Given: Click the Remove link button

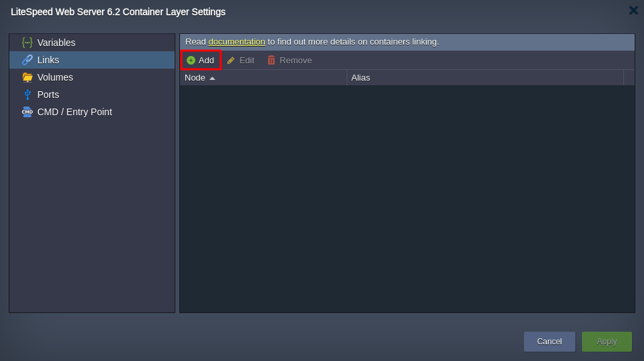Looking at the screenshot, I should pos(289,61).
